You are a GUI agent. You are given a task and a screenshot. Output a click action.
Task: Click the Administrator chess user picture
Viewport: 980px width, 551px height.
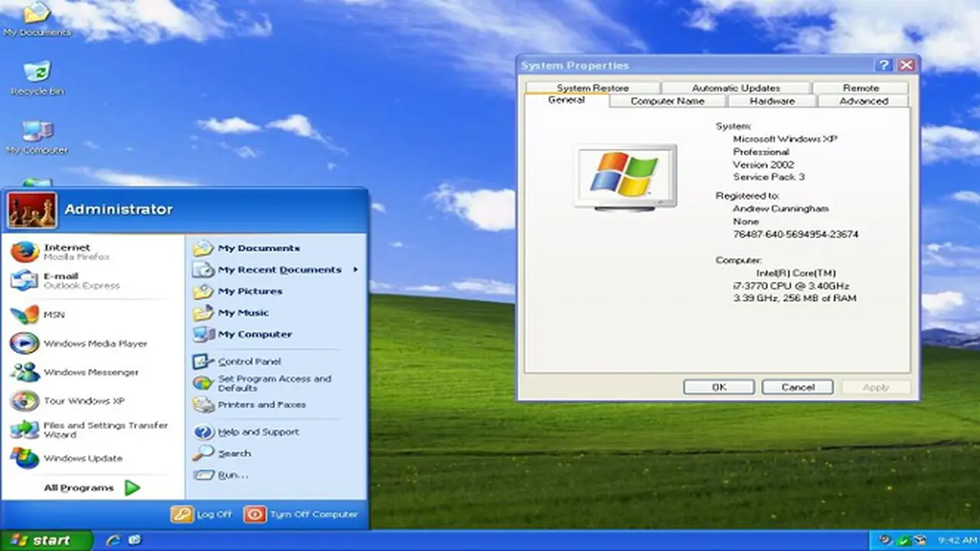[x=31, y=210]
